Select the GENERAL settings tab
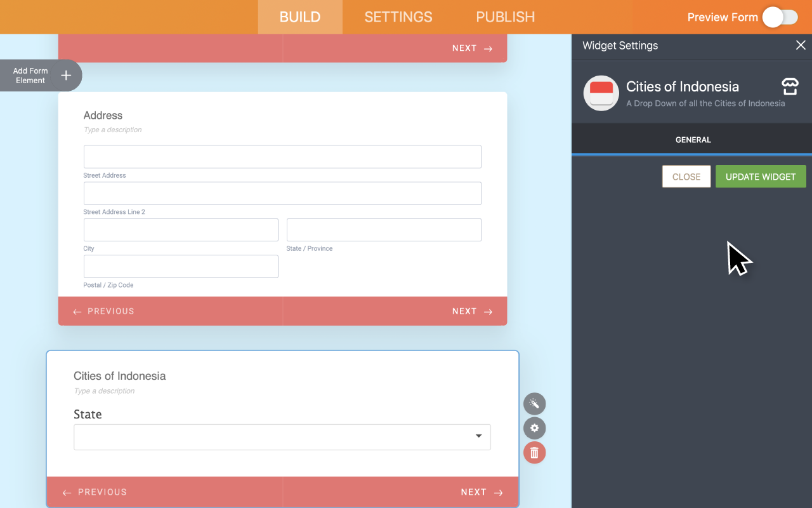Viewport: 812px width, 508px height. [x=693, y=140]
